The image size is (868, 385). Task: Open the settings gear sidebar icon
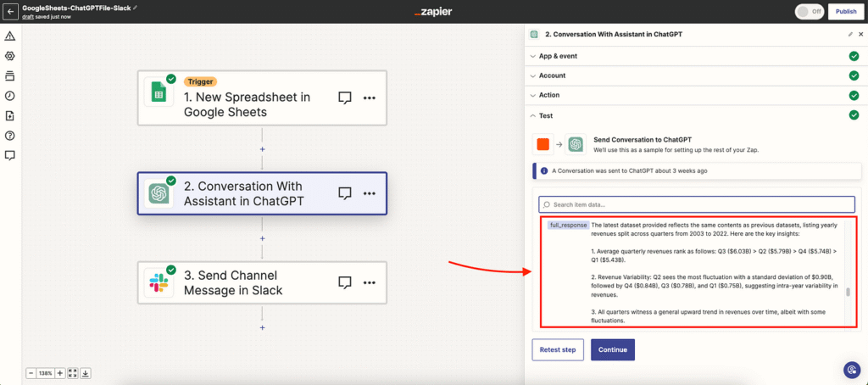[x=10, y=56]
